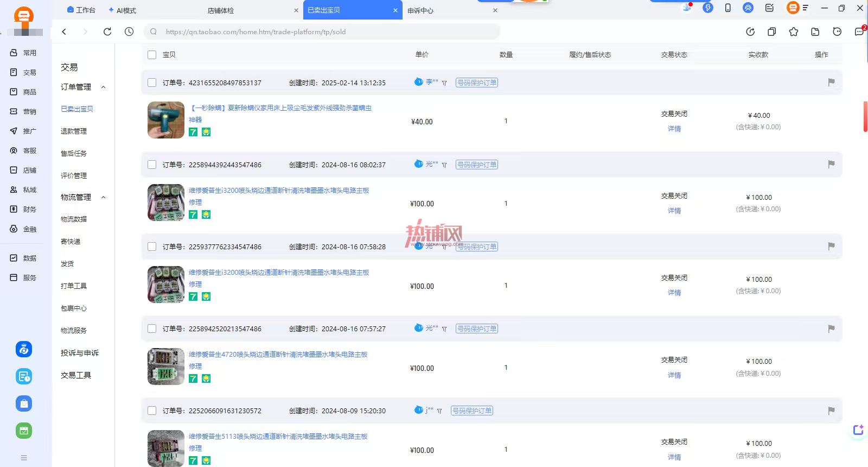This screenshot has height=467, width=868.
Task: Collapse the 物流管理 section
Action: tap(104, 197)
